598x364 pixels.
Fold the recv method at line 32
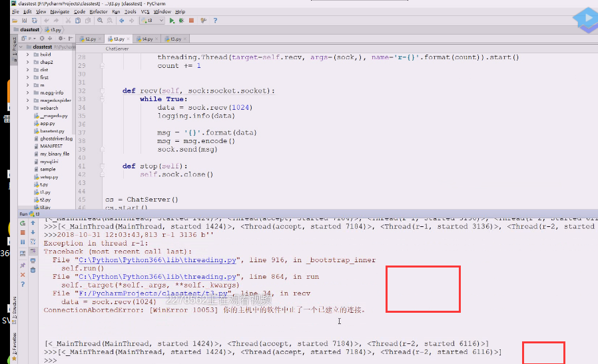tap(102, 91)
